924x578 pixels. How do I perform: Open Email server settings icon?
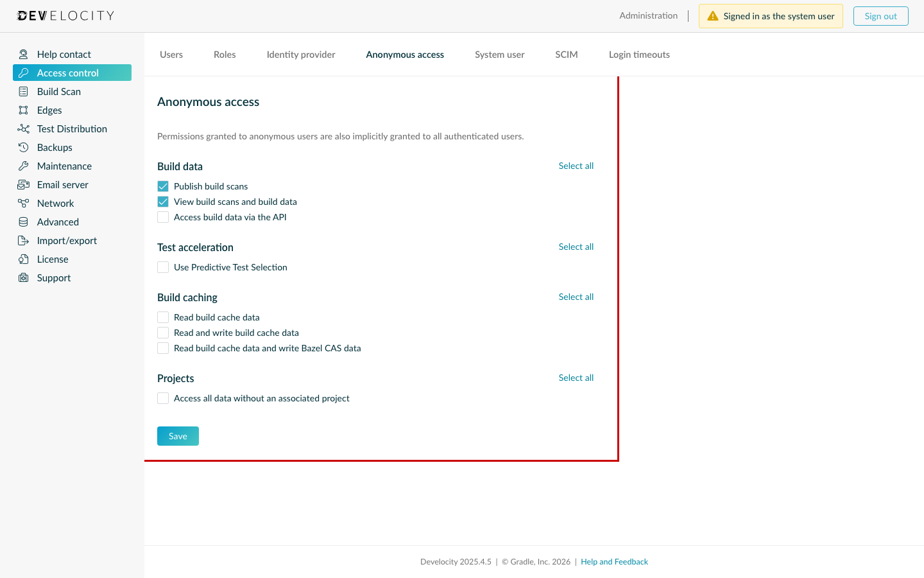(x=24, y=184)
